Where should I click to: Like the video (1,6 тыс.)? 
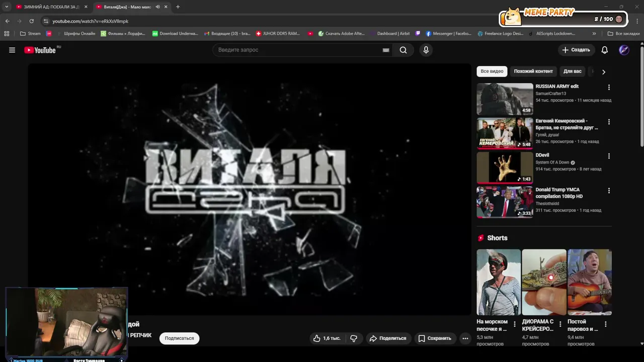coord(327,338)
